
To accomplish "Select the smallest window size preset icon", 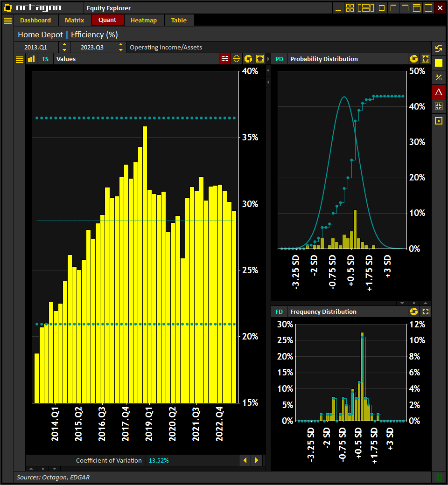I will 382,8.
